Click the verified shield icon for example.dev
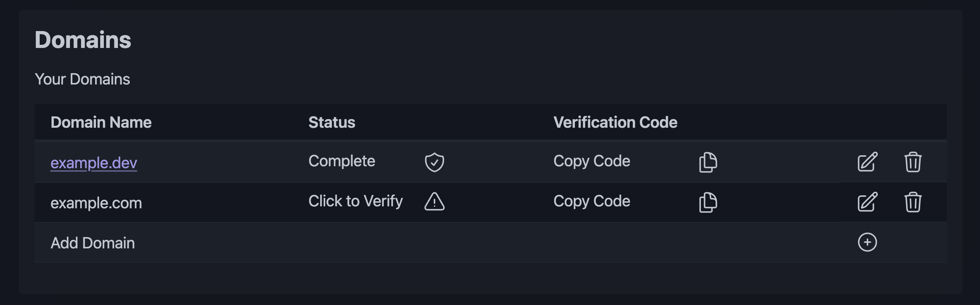Screen dimensions: 980x305 (x=434, y=162)
